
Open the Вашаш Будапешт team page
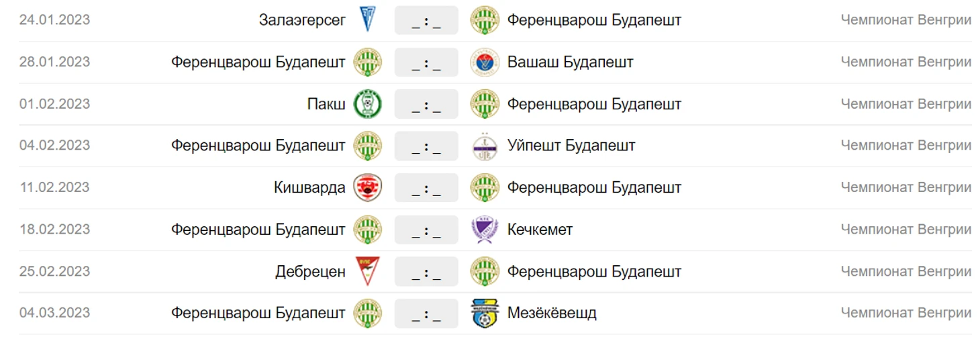(570, 62)
